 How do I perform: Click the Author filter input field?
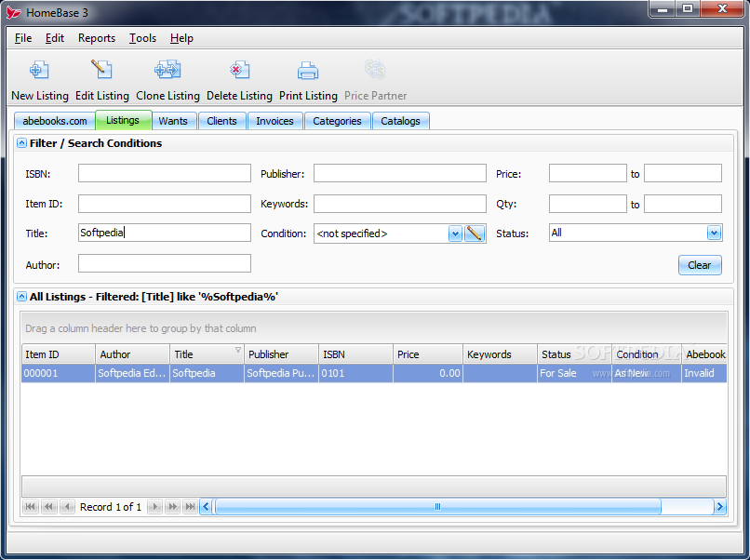click(x=165, y=263)
